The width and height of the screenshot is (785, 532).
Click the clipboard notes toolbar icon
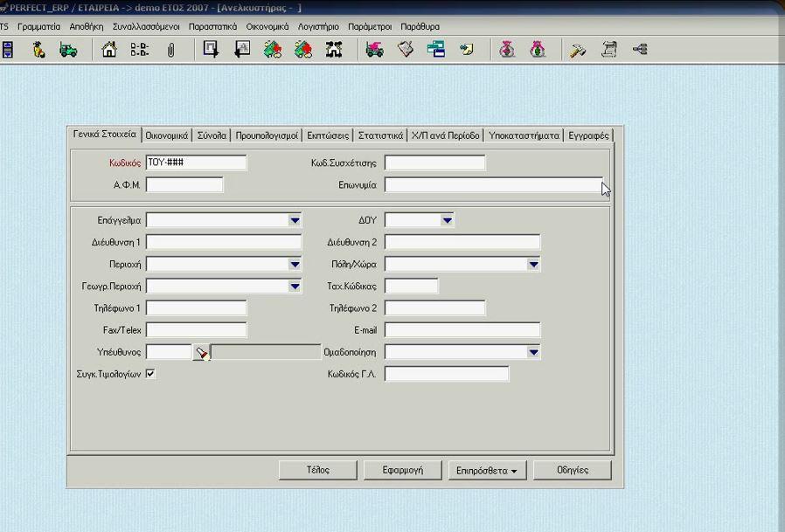click(x=406, y=50)
